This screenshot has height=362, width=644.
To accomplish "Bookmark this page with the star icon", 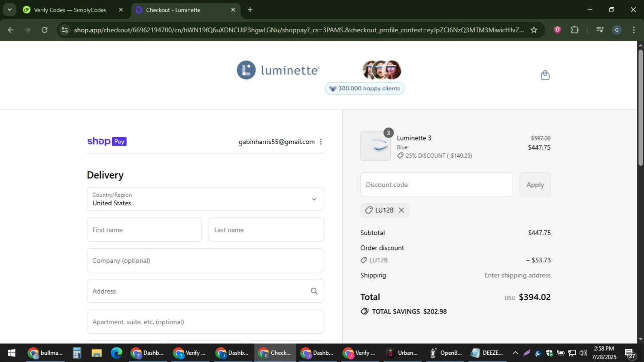I will (x=534, y=30).
